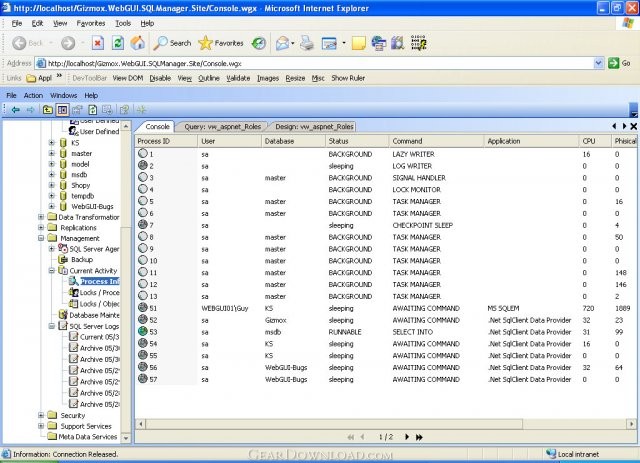Click the Mail icon in IE toolbar
The height and width of the screenshot is (463, 640).
point(282,43)
